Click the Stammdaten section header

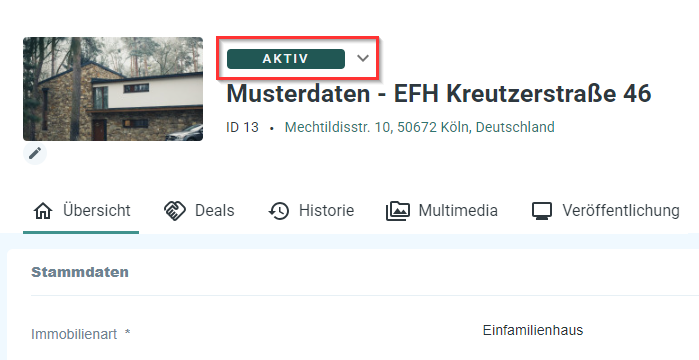point(80,272)
